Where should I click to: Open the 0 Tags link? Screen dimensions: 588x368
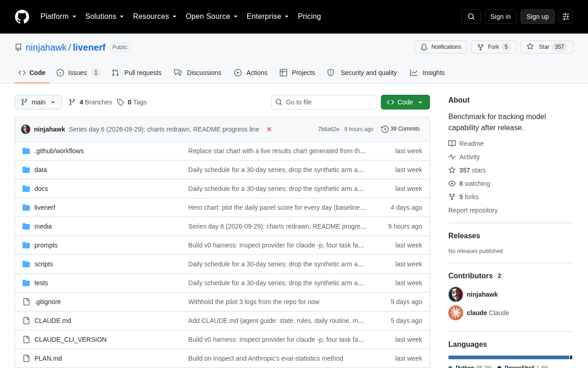click(x=132, y=102)
